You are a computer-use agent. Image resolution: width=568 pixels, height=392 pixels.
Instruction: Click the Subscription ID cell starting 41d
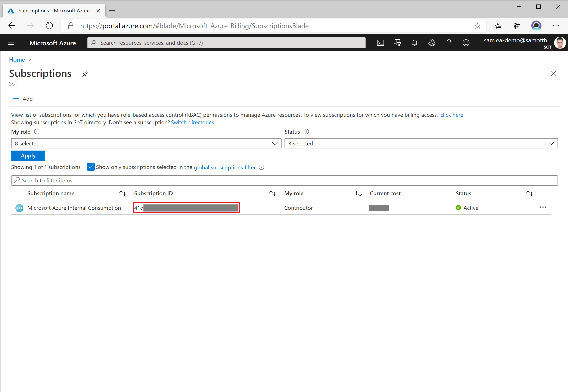pyautogui.click(x=186, y=208)
